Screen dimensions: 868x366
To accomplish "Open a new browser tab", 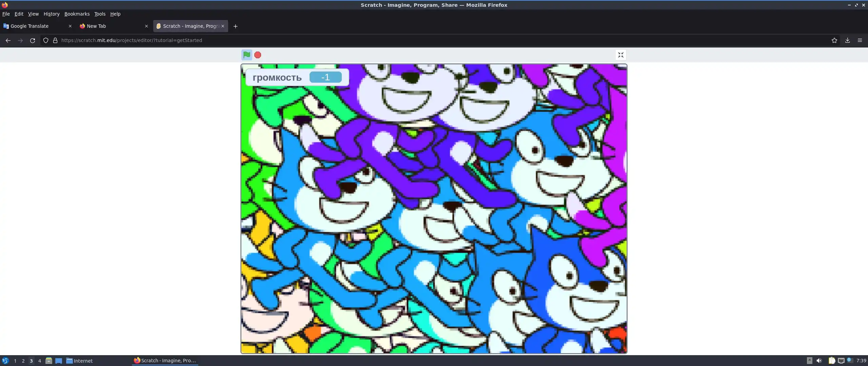I will [x=235, y=26].
